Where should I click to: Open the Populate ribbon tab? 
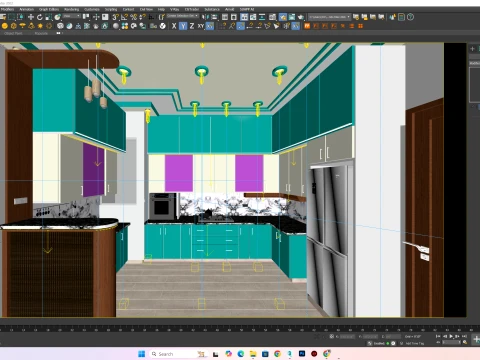point(41,33)
